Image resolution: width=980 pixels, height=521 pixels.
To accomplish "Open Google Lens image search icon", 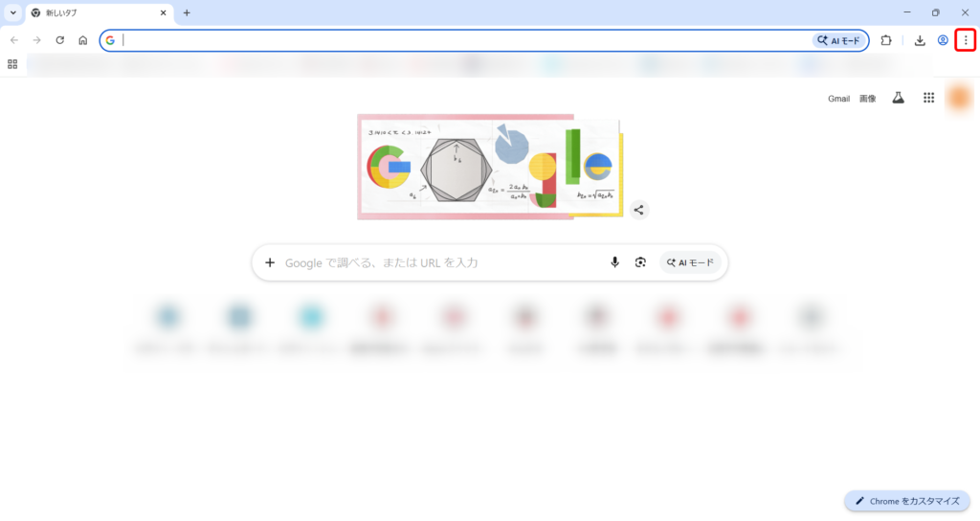I will point(640,262).
